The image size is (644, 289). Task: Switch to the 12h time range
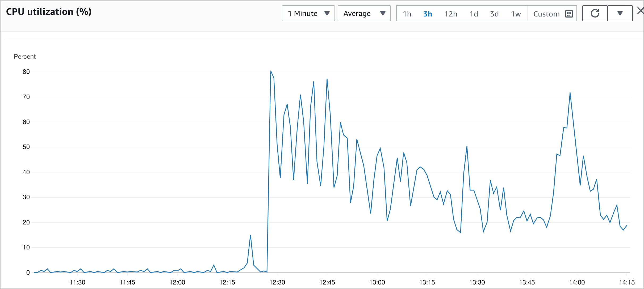(451, 14)
